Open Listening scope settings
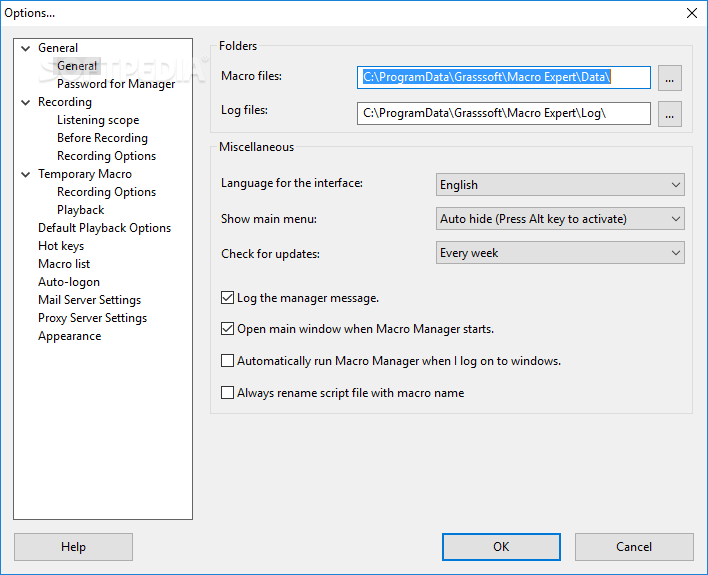 coord(98,120)
